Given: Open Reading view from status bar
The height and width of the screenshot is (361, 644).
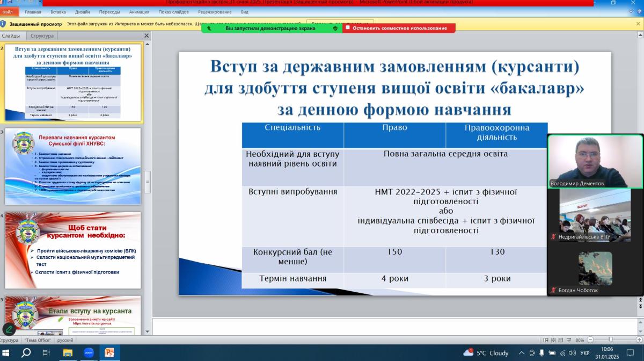Looking at the screenshot, I should coord(560,340).
